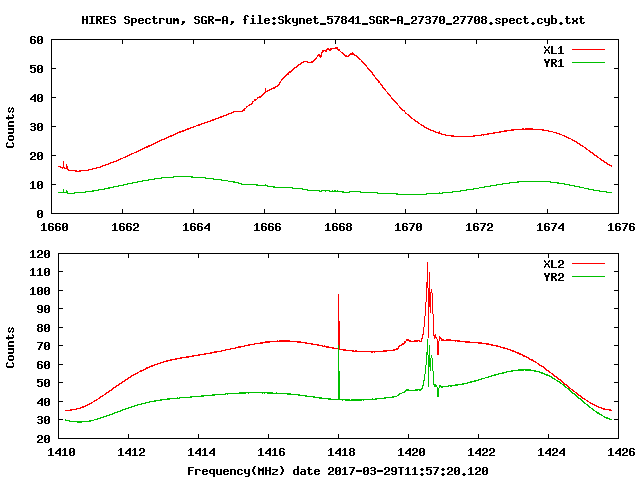Click the YR1 legend label
Viewport: 640px width, 480px height.
[x=553, y=63]
